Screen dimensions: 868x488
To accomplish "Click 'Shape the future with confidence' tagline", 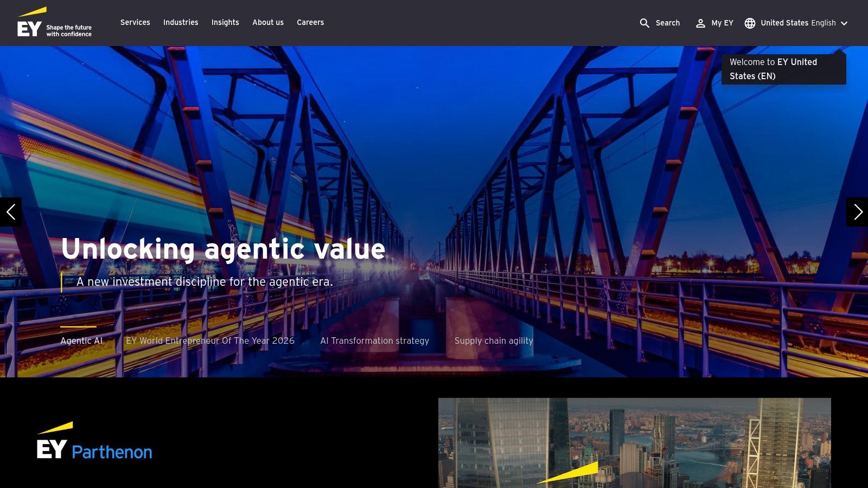I will pyautogui.click(x=69, y=30).
